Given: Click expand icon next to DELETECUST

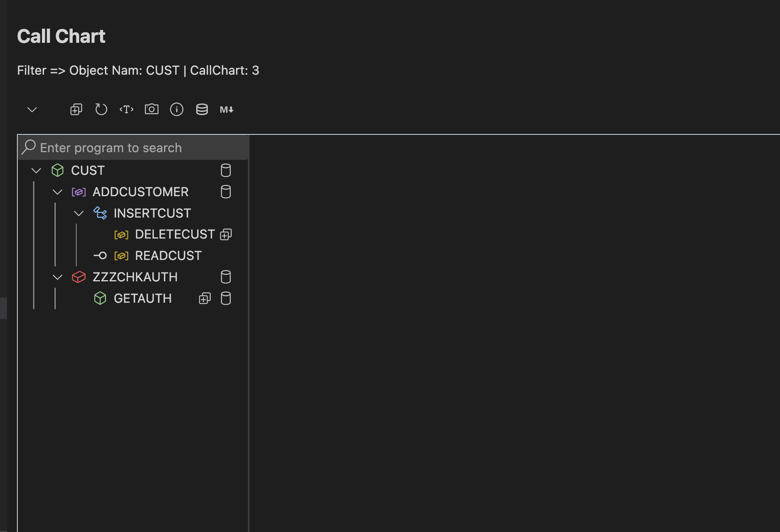Looking at the screenshot, I should pyautogui.click(x=226, y=235).
